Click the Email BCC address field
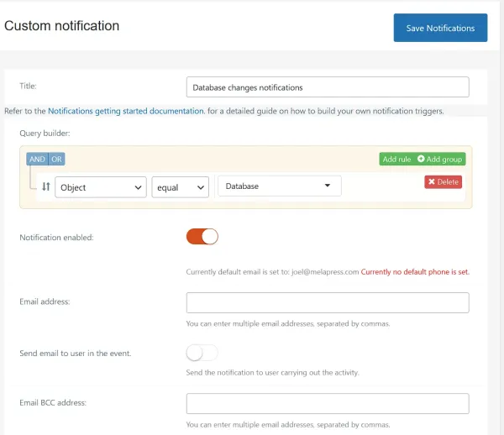Viewport: 504px width, 435px height. [327, 403]
